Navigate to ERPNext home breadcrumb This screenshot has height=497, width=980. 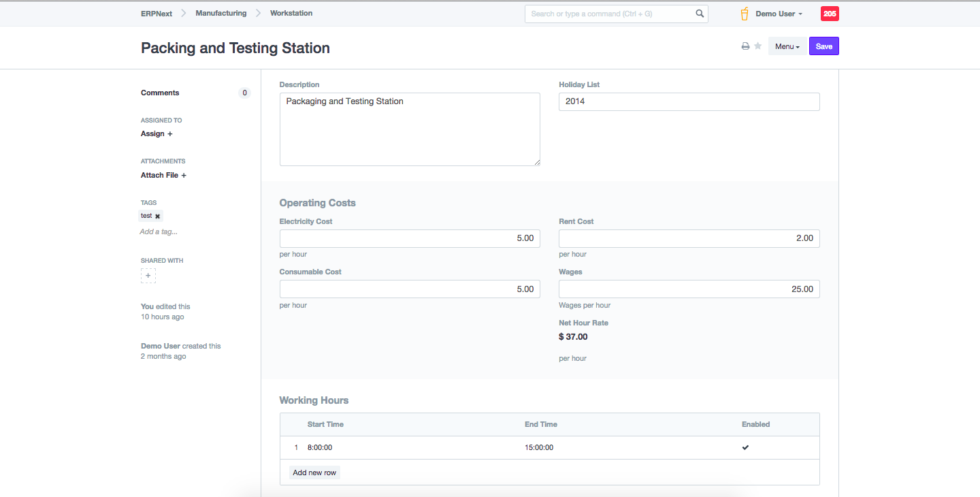pos(157,13)
